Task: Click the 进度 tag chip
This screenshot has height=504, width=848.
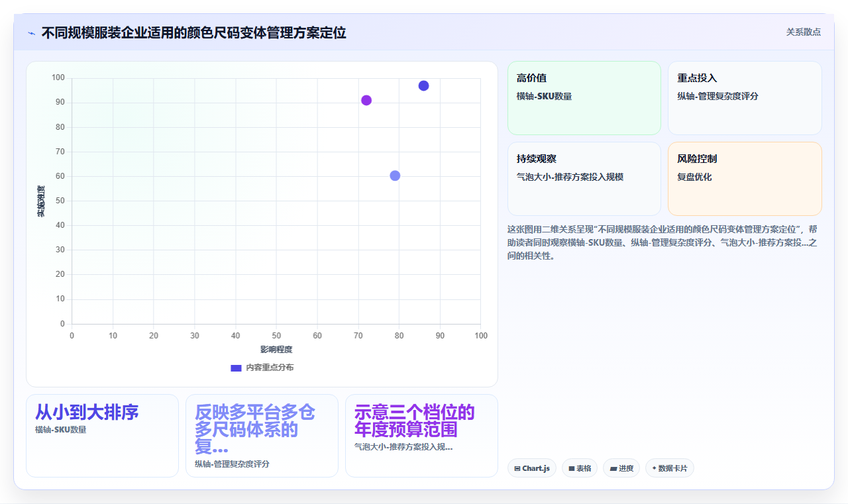Action: (621, 468)
